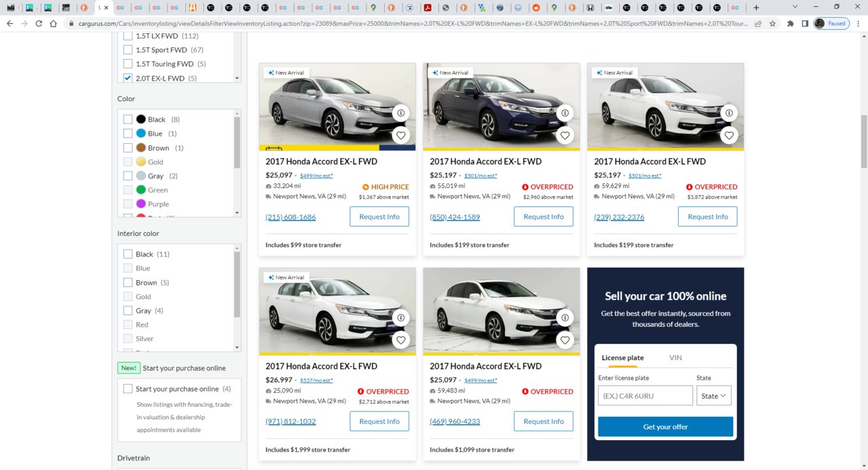Screen dimensions: 868x470
Task: Switch to the VIN tab
Action: tap(675, 357)
